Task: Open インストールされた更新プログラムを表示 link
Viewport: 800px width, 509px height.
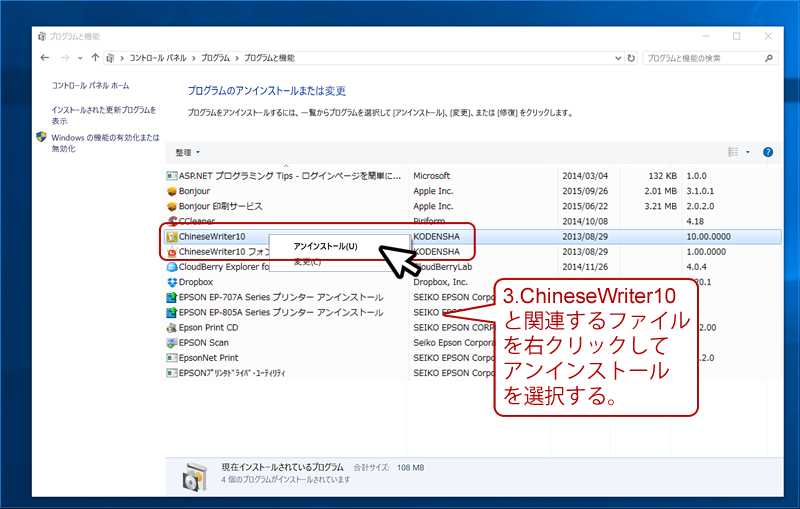Action: click(x=104, y=115)
